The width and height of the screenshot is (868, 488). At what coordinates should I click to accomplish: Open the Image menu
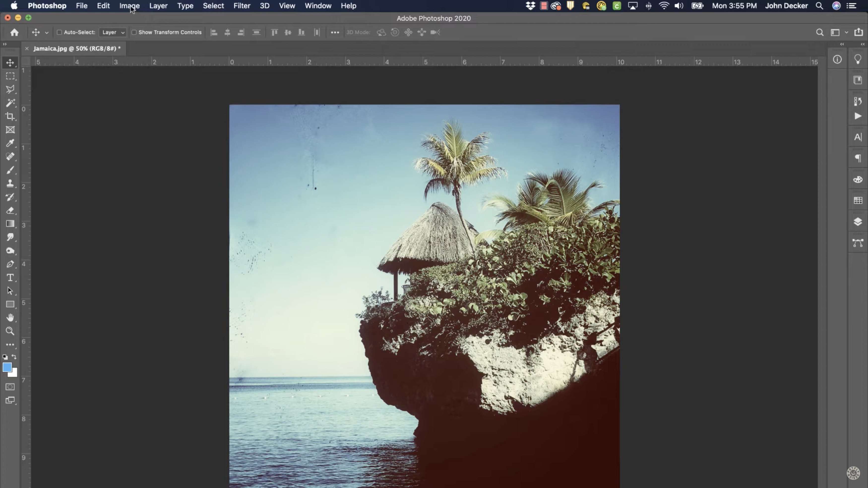[129, 6]
